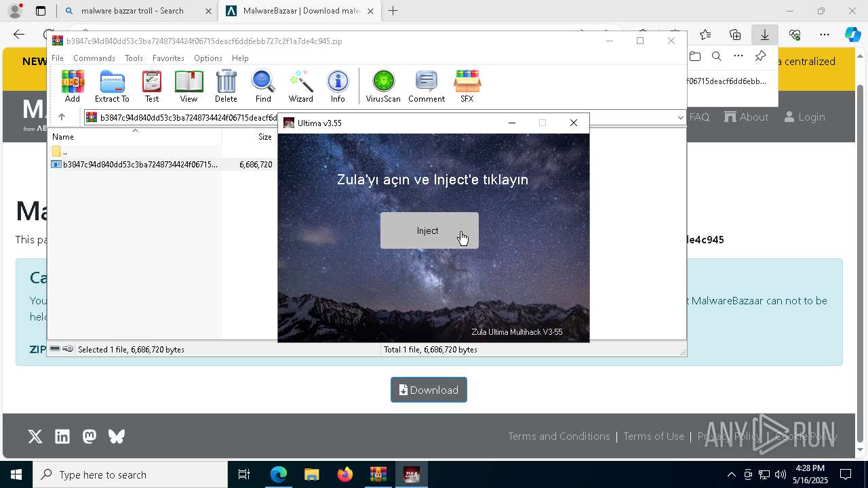The height and width of the screenshot is (488, 868).
Task: Show archive Info
Action: (338, 86)
